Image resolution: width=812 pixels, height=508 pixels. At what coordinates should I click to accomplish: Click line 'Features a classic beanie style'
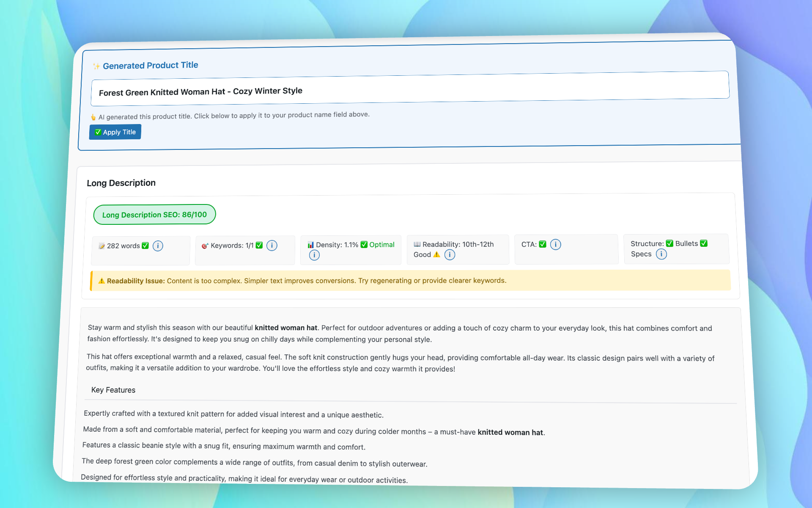pyautogui.click(x=224, y=446)
